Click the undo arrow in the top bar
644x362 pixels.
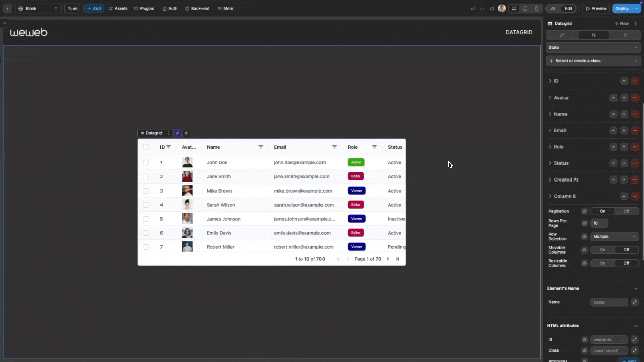point(472,9)
